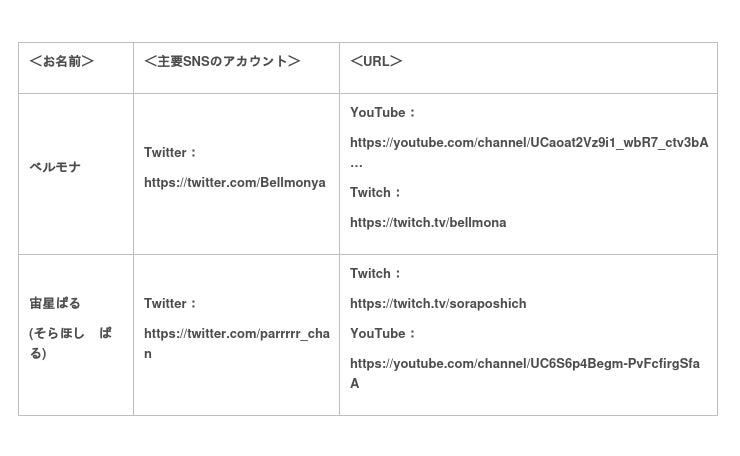Screen dimensions: 740x456
Task: Open the parrrrr_chan Twitter link
Action: click(236, 333)
